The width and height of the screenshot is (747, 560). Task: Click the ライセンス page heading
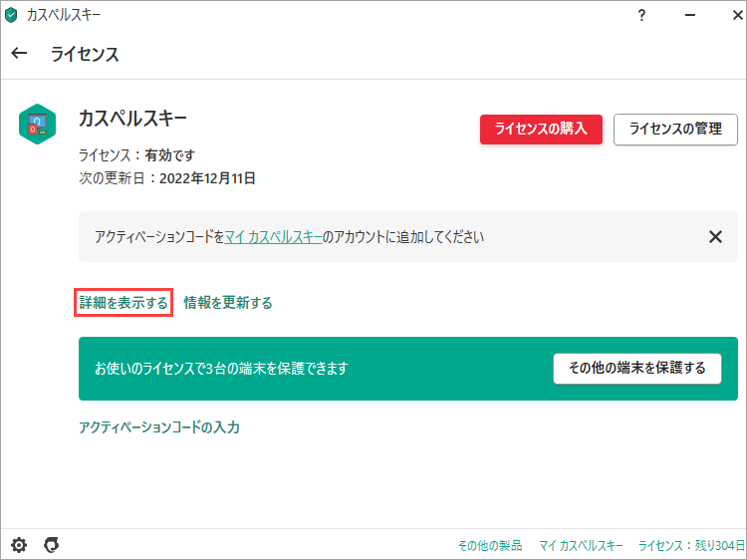click(85, 55)
